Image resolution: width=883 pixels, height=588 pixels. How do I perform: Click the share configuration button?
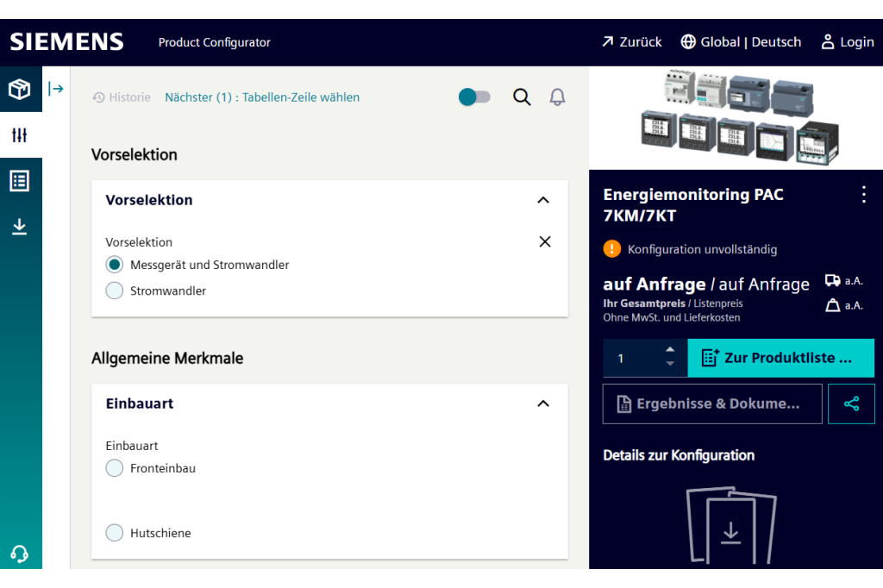tap(851, 403)
